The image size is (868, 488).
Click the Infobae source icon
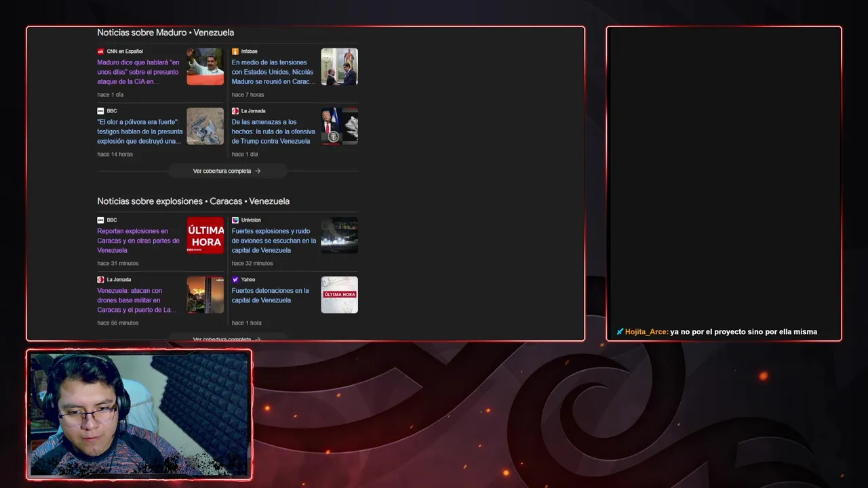click(235, 52)
